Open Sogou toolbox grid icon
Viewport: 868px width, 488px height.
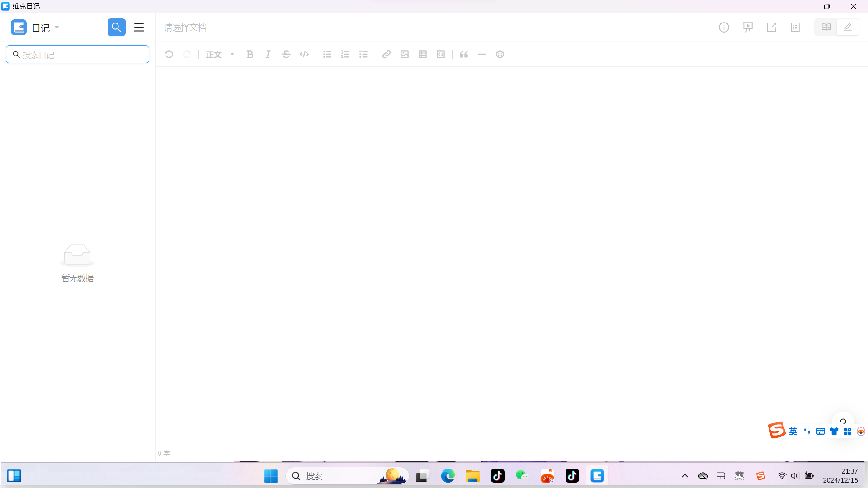coord(848,432)
